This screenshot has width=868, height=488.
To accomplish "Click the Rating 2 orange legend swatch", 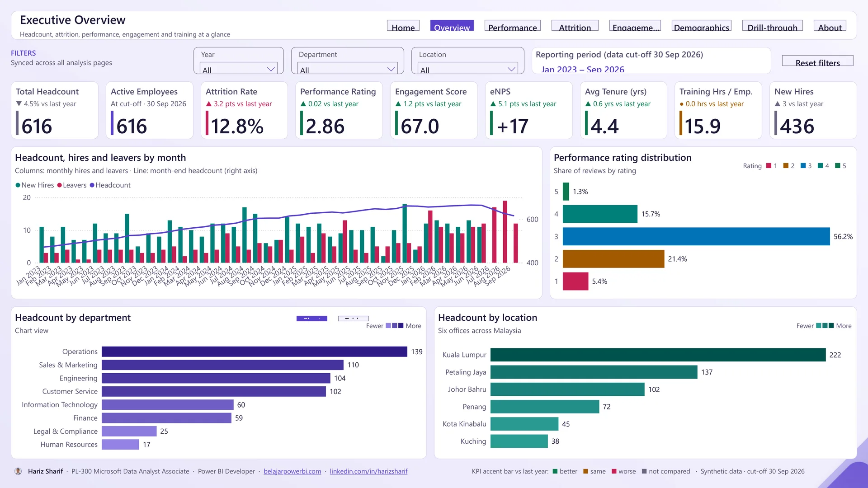I will [786, 166].
